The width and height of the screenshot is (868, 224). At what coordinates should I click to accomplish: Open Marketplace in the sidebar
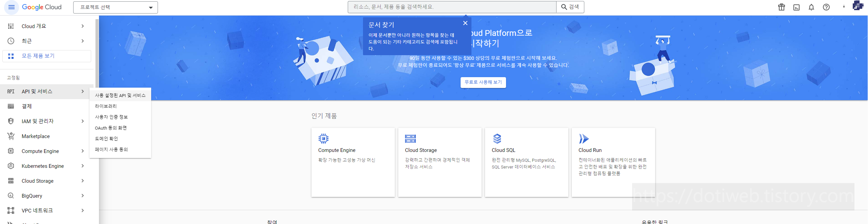pos(47,136)
